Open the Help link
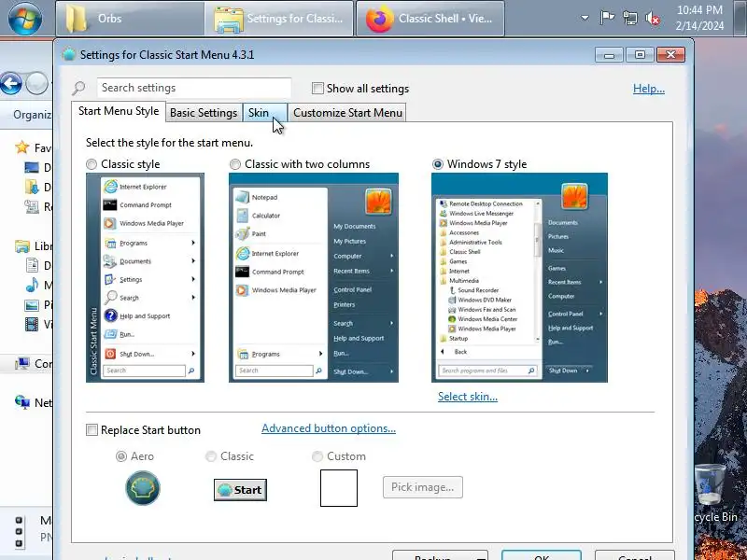This screenshot has width=747, height=560. (x=648, y=89)
